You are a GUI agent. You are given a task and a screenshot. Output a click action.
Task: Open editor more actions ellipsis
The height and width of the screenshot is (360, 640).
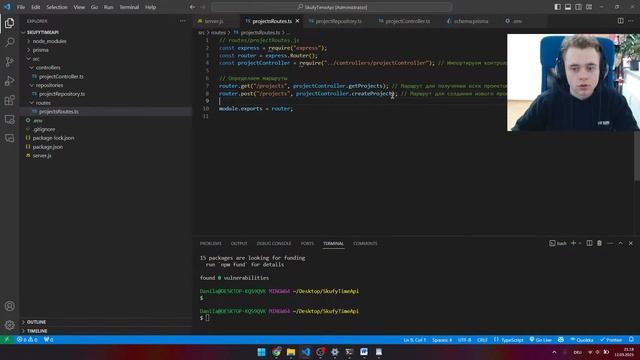coord(631,21)
